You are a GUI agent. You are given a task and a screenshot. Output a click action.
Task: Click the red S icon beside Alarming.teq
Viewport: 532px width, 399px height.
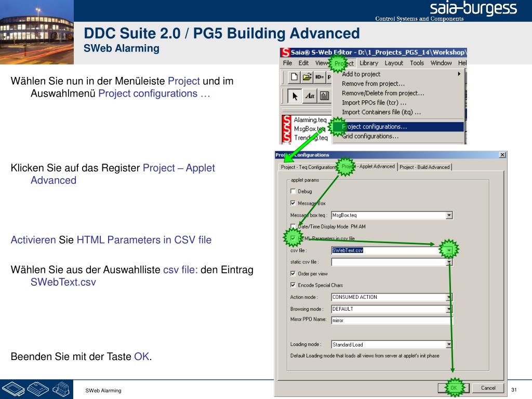[287, 120]
